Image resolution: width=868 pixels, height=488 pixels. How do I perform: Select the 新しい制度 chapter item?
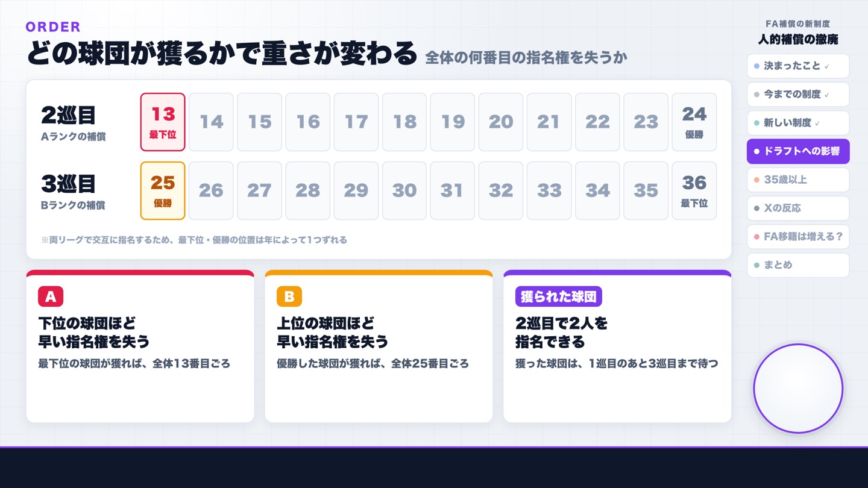(798, 123)
